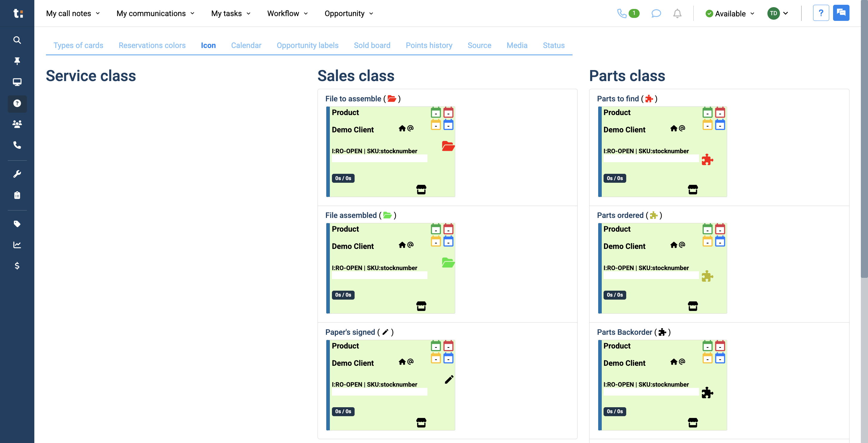Open the chat bubble icon in the top bar
Image resolution: width=868 pixels, height=443 pixels.
[x=656, y=13]
